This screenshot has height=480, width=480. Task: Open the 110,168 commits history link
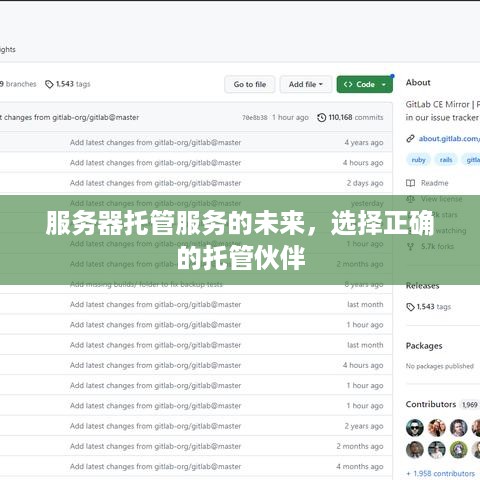(x=350, y=117)
